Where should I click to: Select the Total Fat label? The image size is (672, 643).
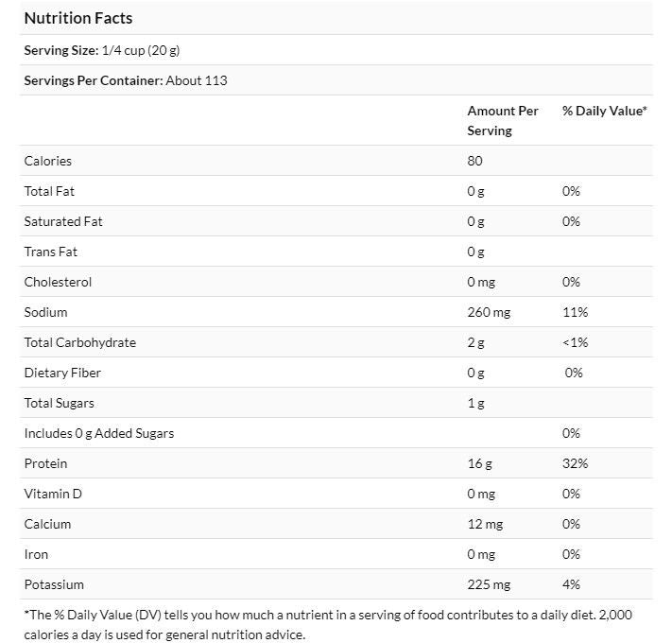coord(49,191)
